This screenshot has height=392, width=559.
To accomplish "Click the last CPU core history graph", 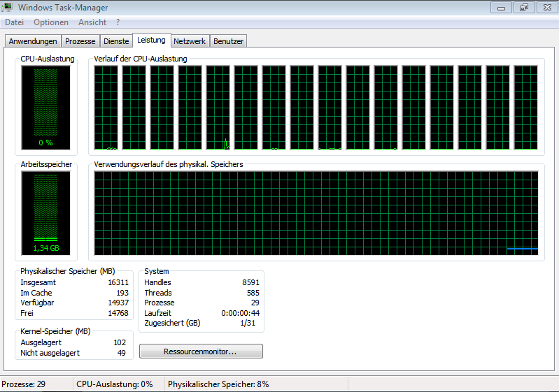I will click(x=526, y=108).
